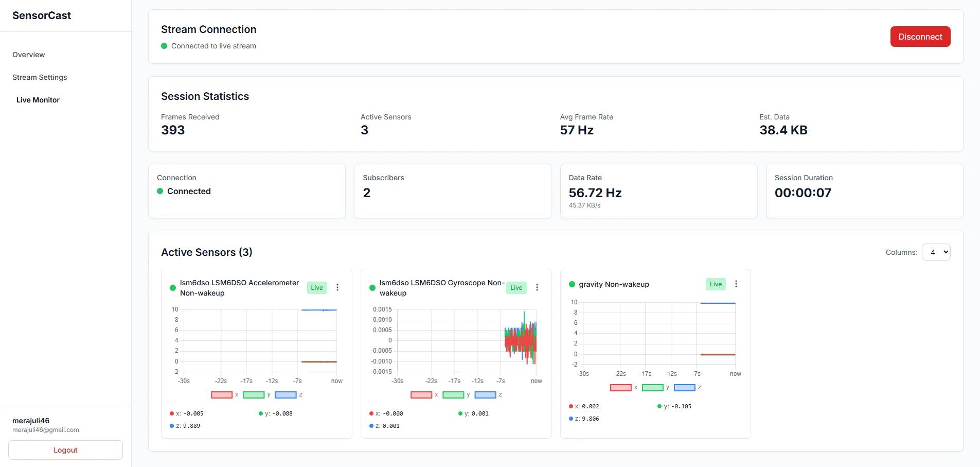Toggle the x-axis series in the accelerometer legend
This screenshot has width=980, height=467.
pos(222,394)
